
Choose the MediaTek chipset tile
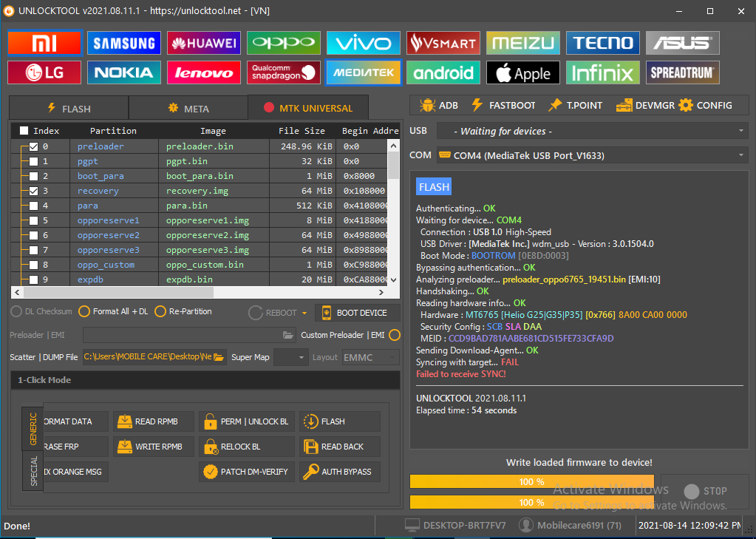click(363, 72)
